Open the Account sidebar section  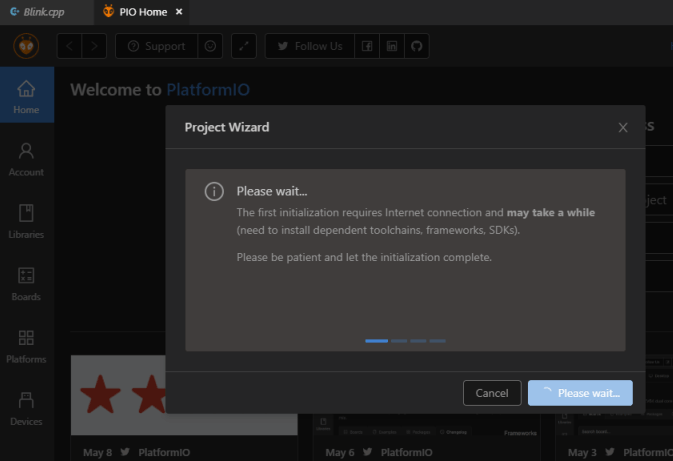[x=26, y=158]
